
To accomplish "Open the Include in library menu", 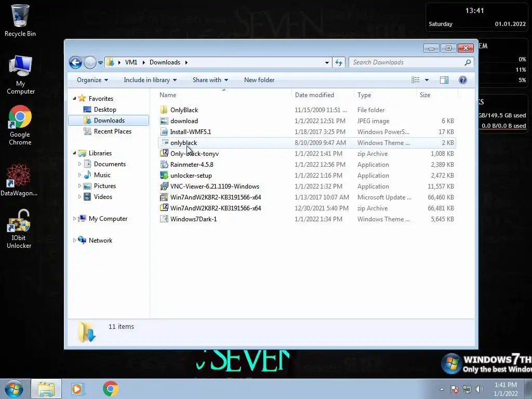I will (x=150, y=80).
